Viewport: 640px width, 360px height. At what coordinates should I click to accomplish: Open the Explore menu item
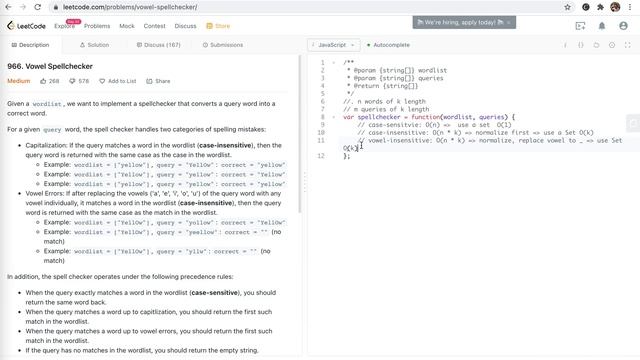click(x=64, y=26)
